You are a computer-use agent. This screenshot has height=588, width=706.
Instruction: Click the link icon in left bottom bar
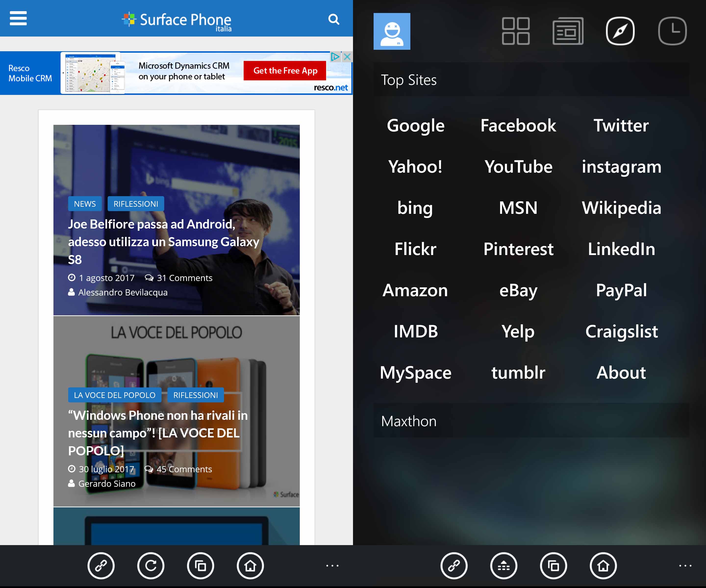click(x=101, y=566)
